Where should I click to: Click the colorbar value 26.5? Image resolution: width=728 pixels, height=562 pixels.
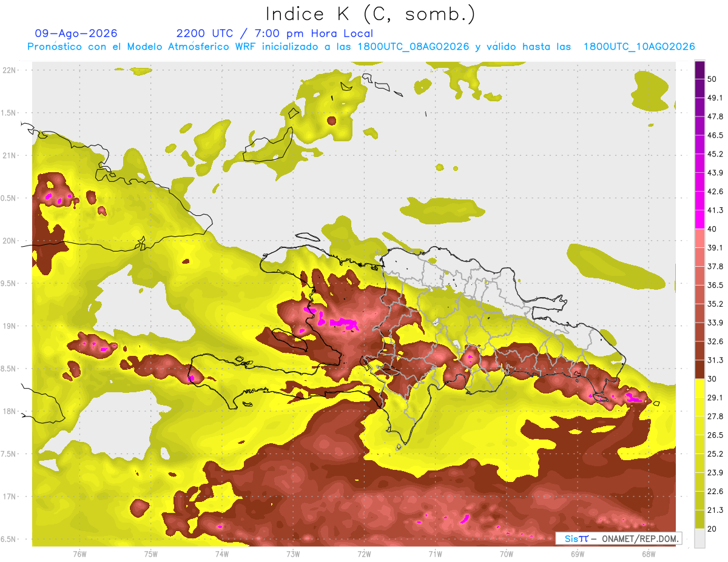(x=715, y=435)
